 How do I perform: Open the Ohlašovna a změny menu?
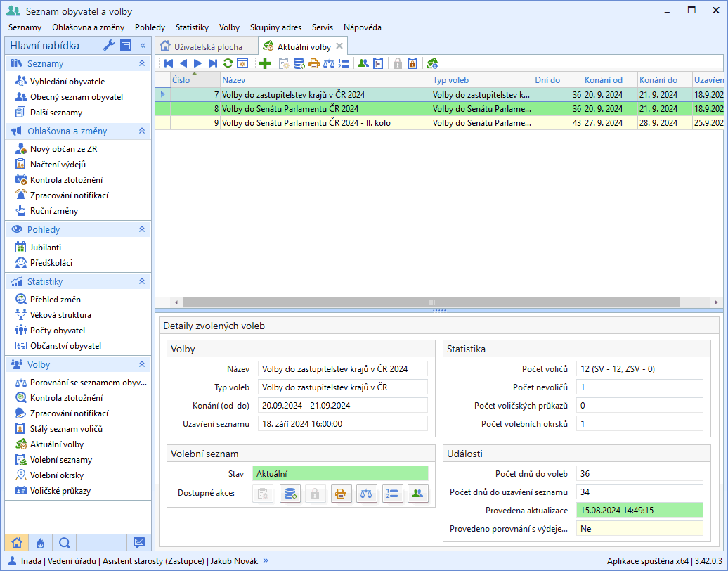pos(88,27)
